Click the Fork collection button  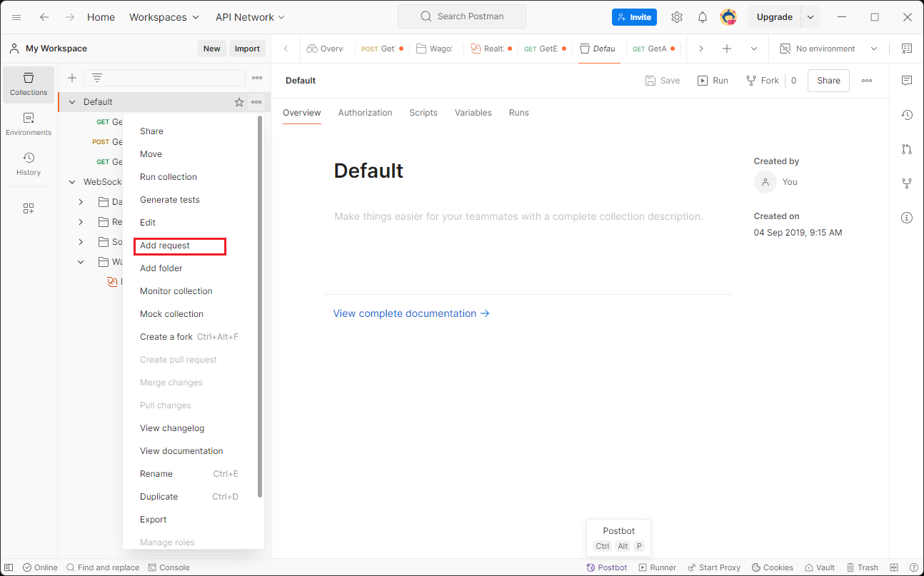(763, 81)
